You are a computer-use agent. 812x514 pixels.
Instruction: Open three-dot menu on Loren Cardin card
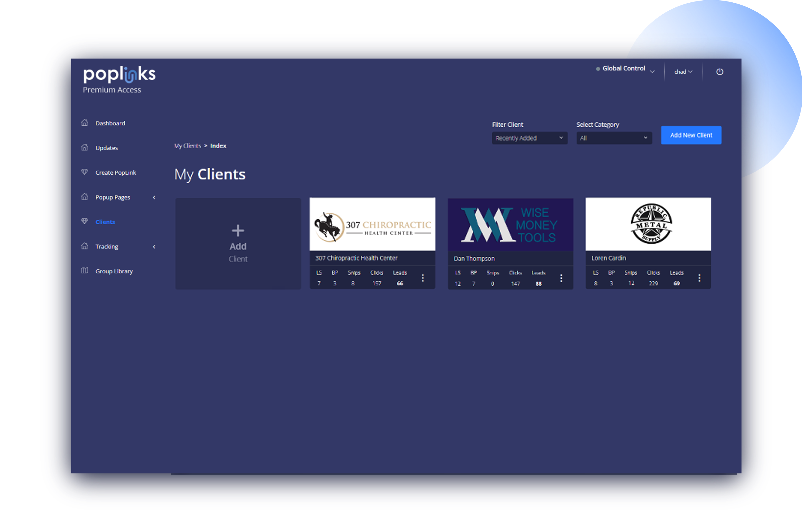[699, 278]
